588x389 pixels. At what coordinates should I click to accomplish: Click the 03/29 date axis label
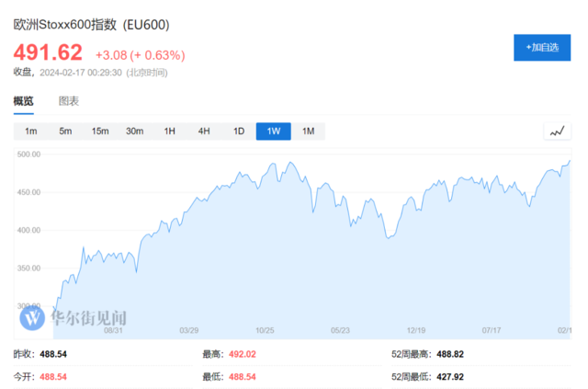(189, 330)
